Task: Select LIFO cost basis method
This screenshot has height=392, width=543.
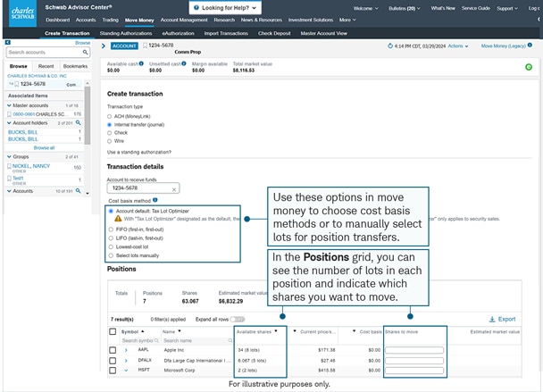Action: (111, 238)
